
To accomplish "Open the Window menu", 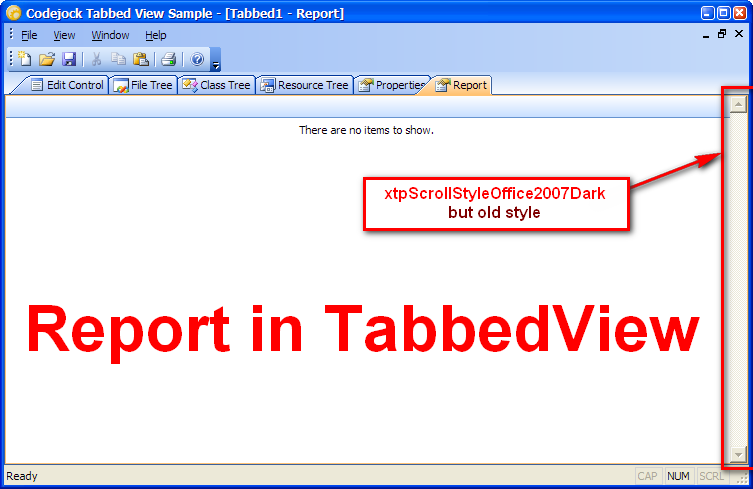I will click(110, 35).
